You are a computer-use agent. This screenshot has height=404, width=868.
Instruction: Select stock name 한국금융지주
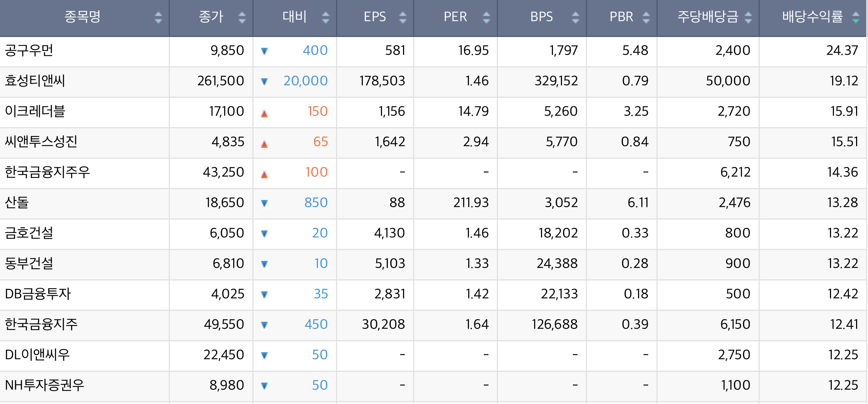[41, 324]
